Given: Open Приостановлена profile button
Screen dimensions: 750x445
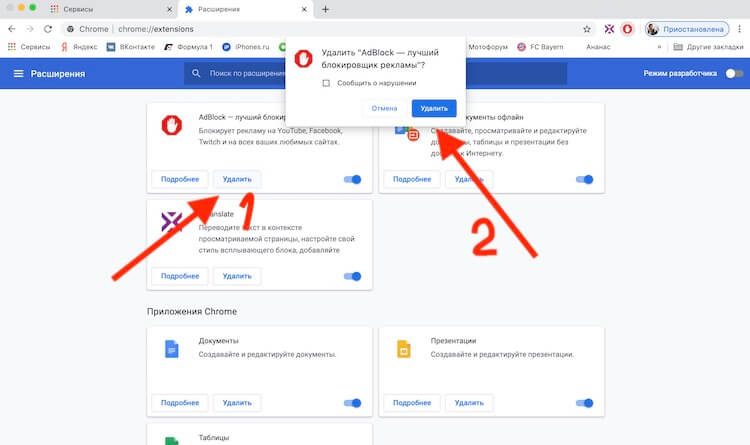Looking at the screenshot, I should coord(687,29).
